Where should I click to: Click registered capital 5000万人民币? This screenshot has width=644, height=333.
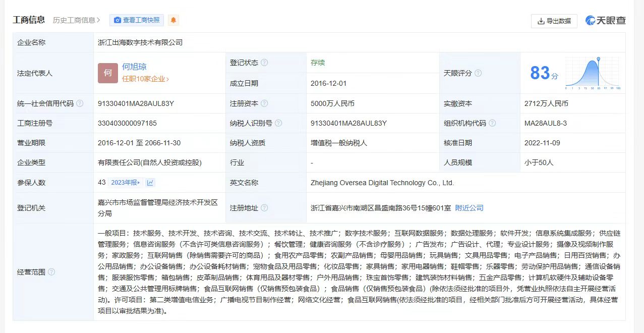(x=332, y=103)
